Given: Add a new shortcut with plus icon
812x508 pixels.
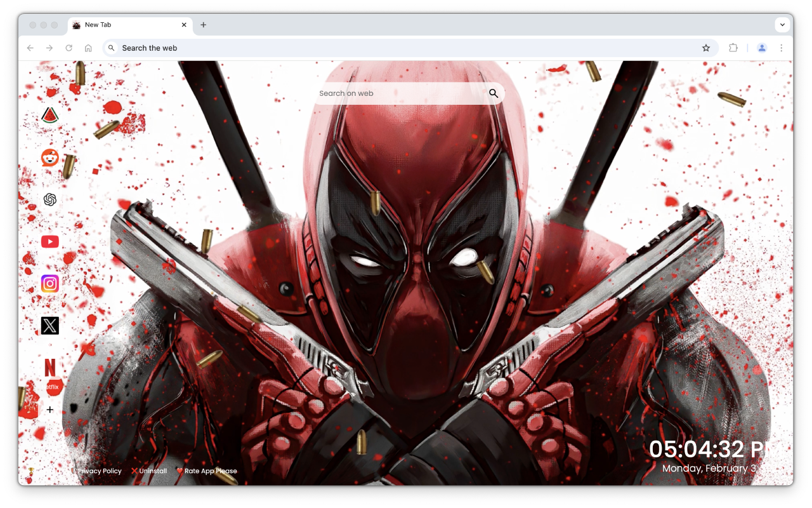Looking at the screenshot, I should (50, 410).
